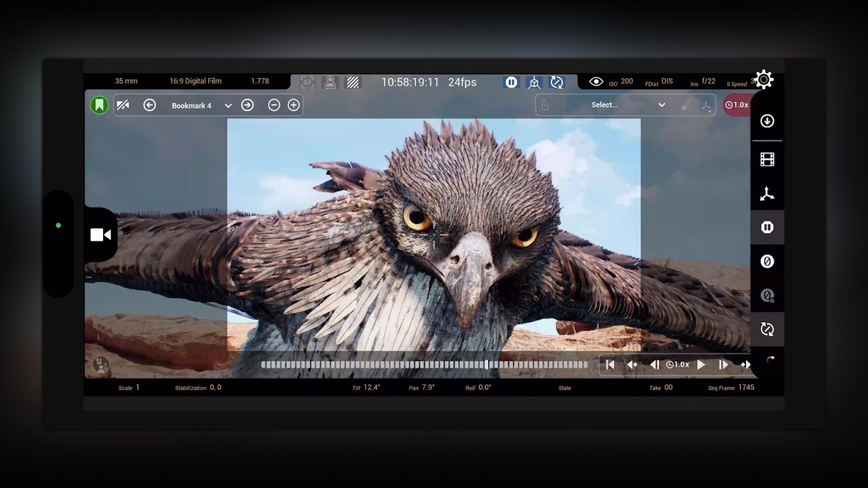868x488 pixels.
Task: Toggle the person silhouette overlay icon
Action: pyautogui.click(x=330, y=82)
